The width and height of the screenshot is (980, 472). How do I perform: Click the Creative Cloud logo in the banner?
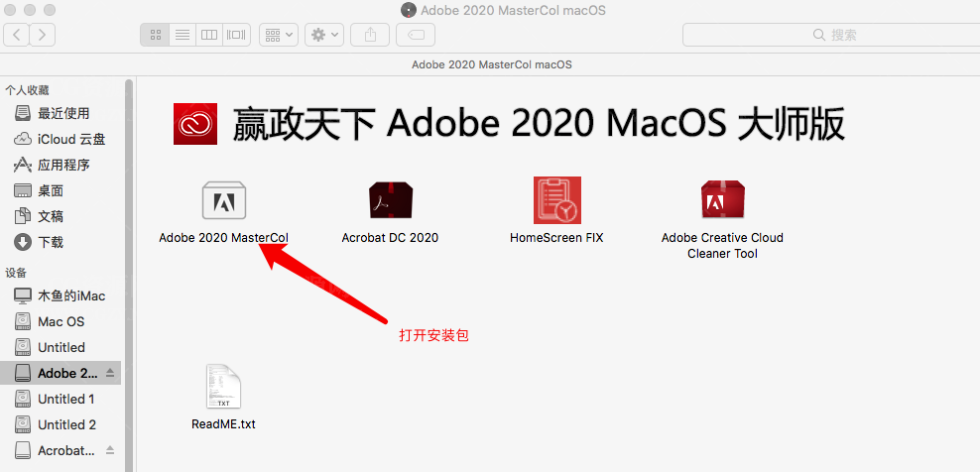click(195, 124)
